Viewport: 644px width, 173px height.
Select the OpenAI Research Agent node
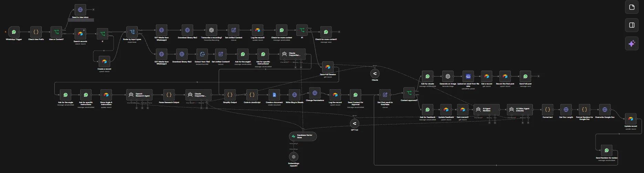click(139, 95)
